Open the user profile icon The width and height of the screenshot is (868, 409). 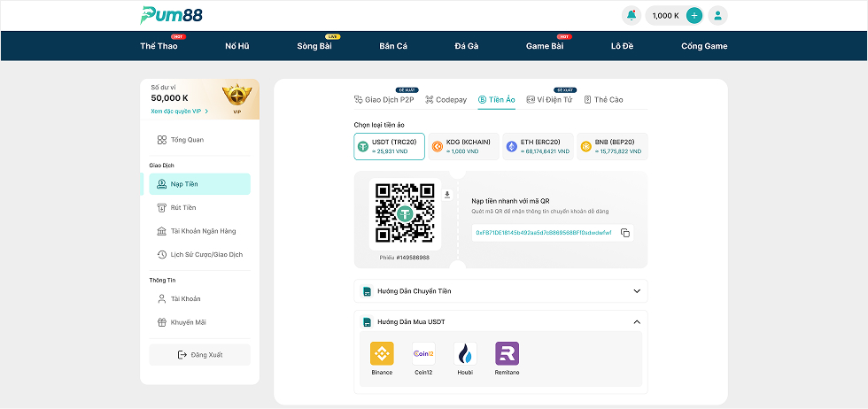[x=718, y=16]
